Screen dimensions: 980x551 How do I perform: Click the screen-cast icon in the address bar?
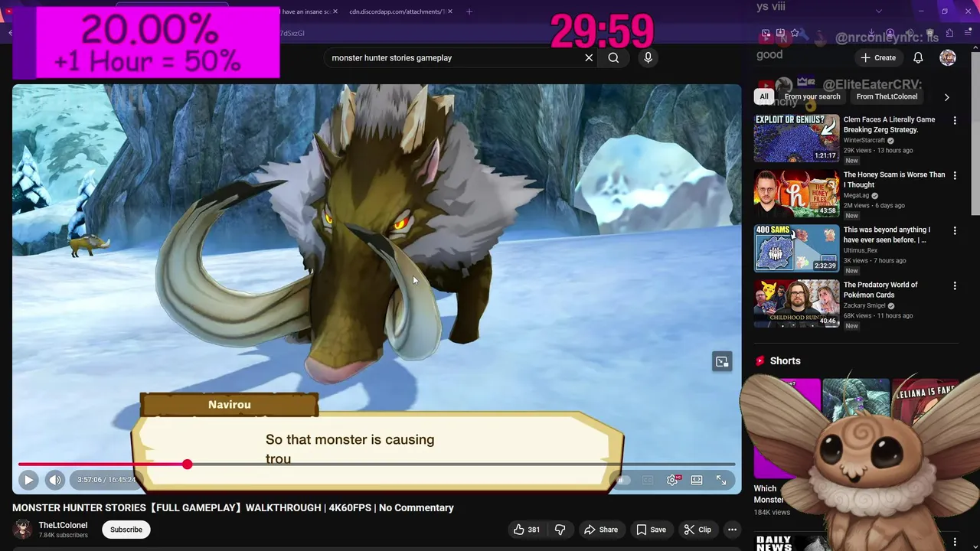766,33
